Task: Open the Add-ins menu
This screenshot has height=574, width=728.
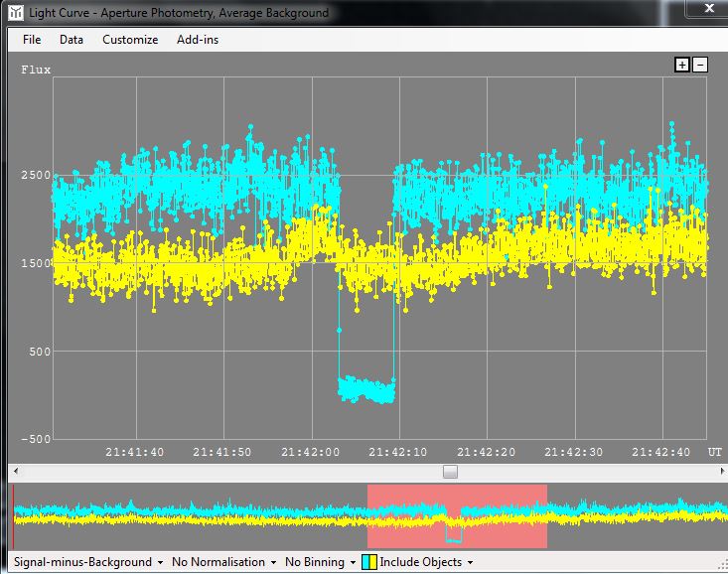Action: coord(198,40)
